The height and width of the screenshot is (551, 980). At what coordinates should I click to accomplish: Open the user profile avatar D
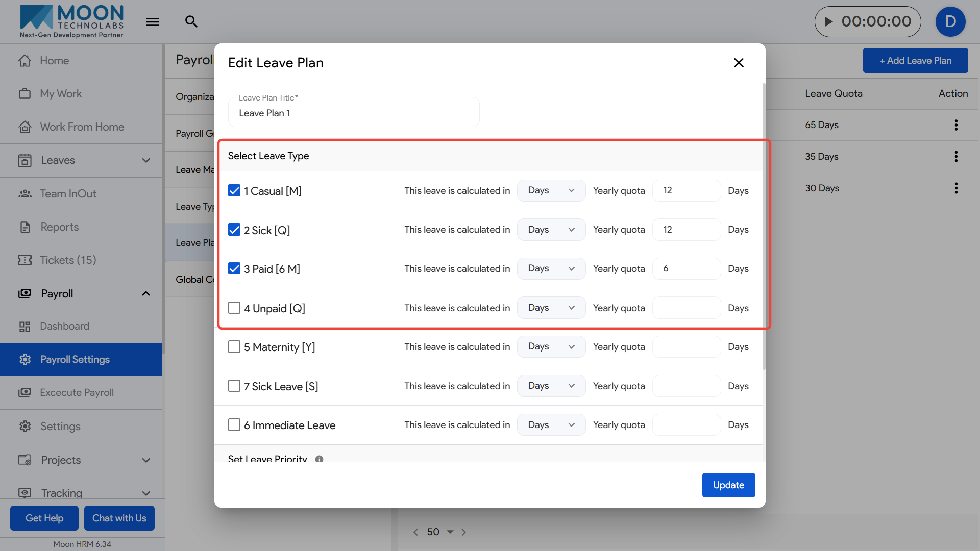click(x=950, y=21)
